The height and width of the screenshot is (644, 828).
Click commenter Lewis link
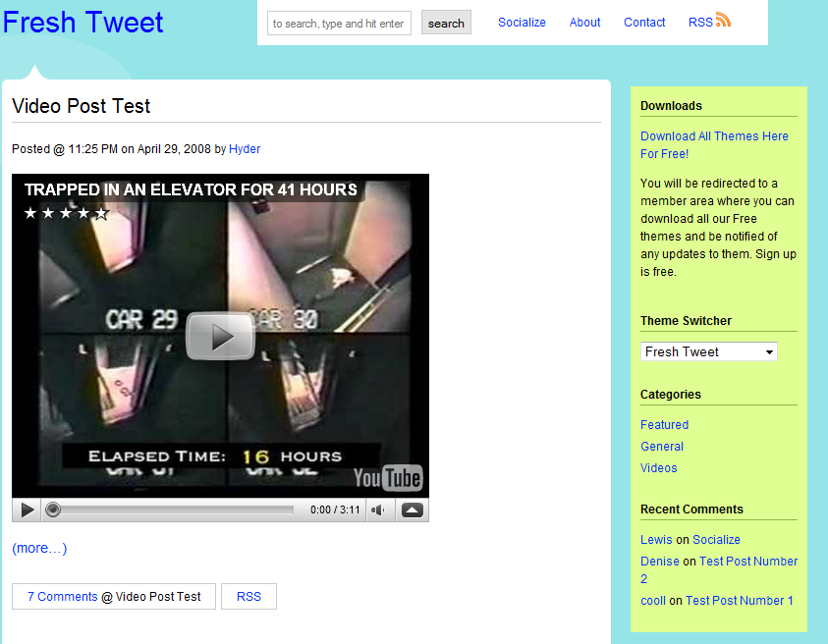click(656, 540)
